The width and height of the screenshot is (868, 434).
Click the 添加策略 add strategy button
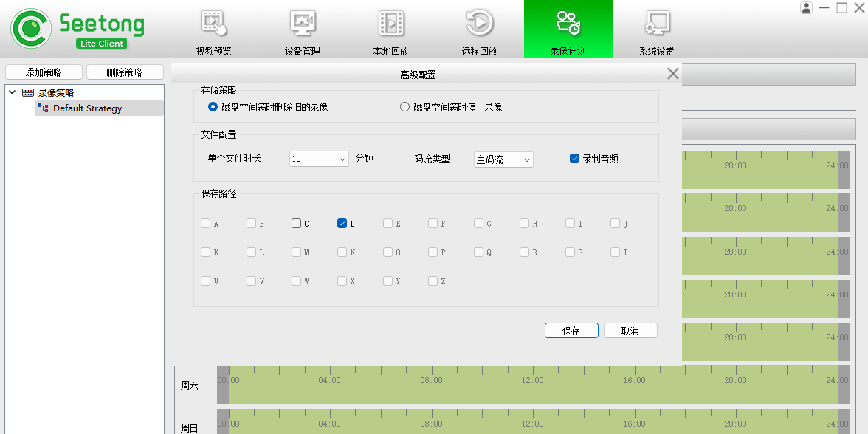point(44,72)
